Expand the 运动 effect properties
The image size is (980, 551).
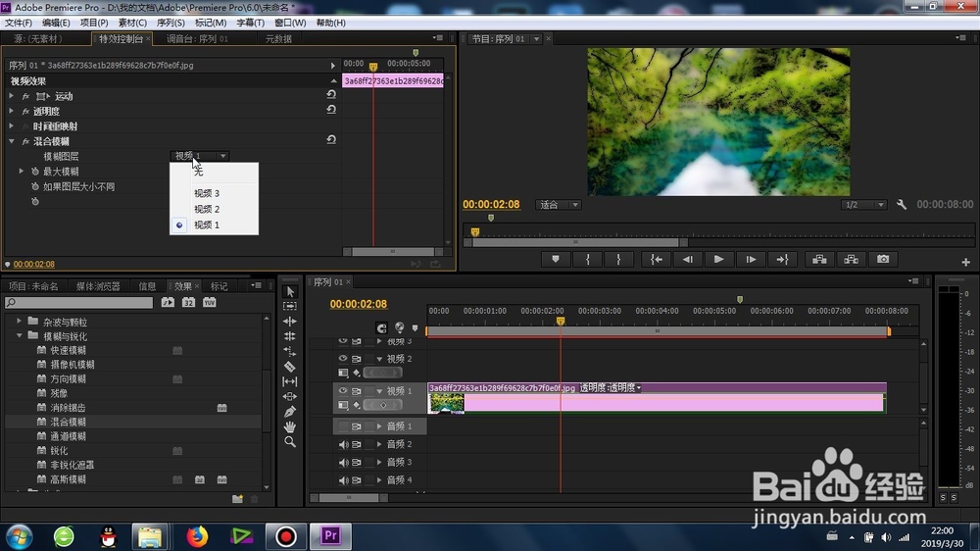click(x=11, y=96)
